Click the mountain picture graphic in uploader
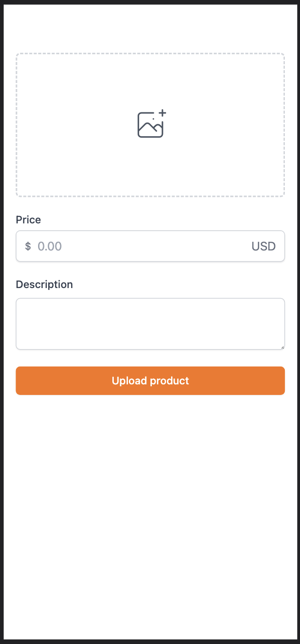 pos(150,127)
